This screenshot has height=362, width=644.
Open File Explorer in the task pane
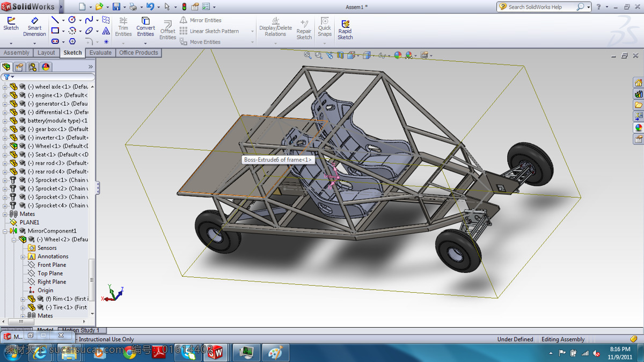point(638,105)
